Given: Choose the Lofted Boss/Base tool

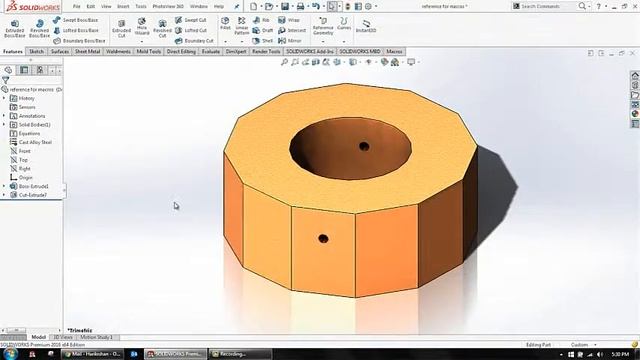Looking at the screenshot, I should (x=76, y=31).
